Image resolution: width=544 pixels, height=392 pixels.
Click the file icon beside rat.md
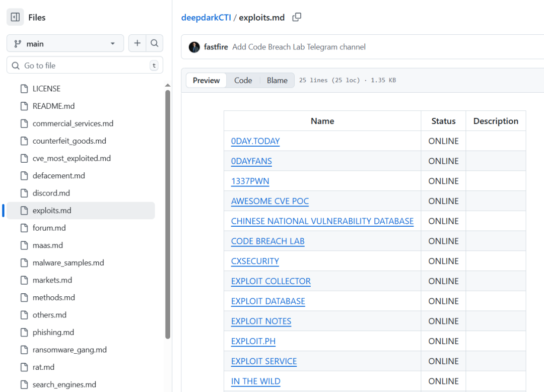point(24,367)
